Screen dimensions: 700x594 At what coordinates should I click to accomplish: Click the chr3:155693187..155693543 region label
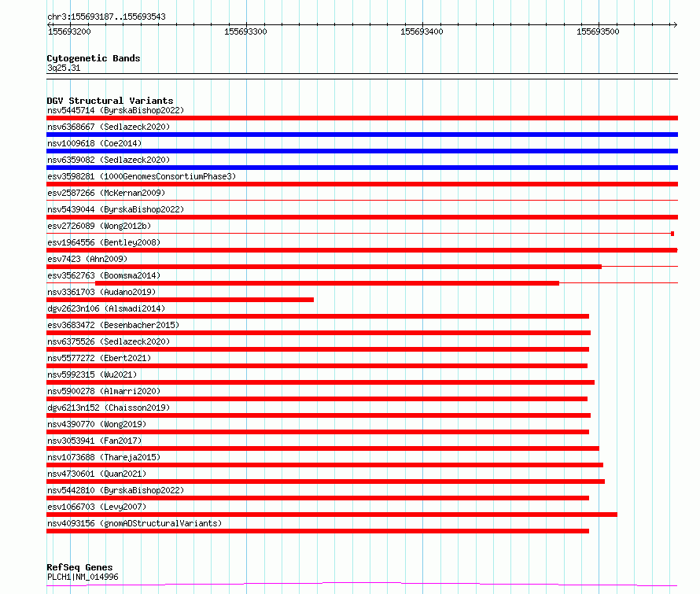[106, 17]
